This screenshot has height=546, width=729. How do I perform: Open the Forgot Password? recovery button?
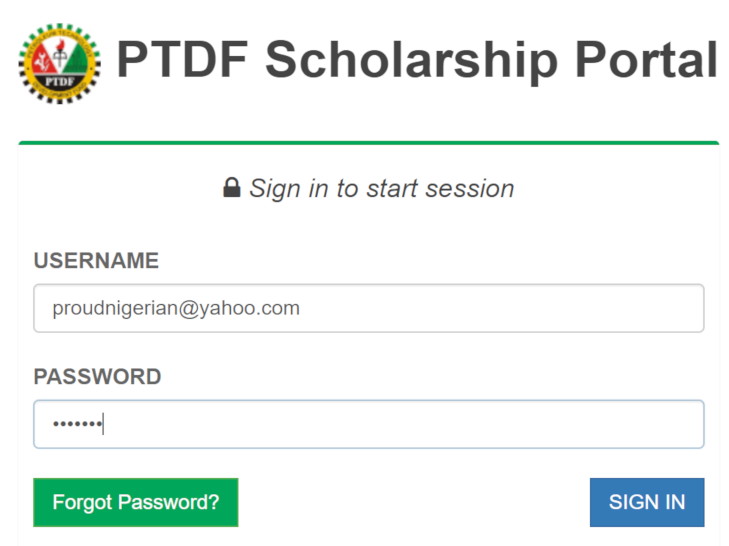pyautogui.click(x=136, y=502)
